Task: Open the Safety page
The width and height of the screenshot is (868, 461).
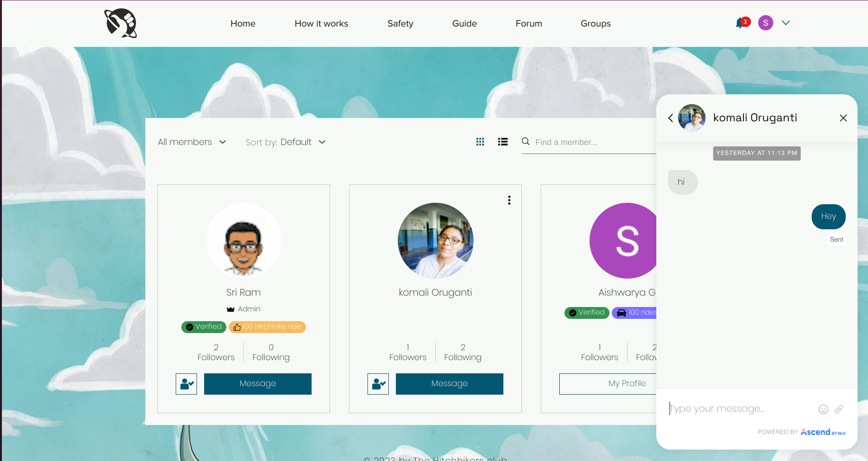Action: 400,24
